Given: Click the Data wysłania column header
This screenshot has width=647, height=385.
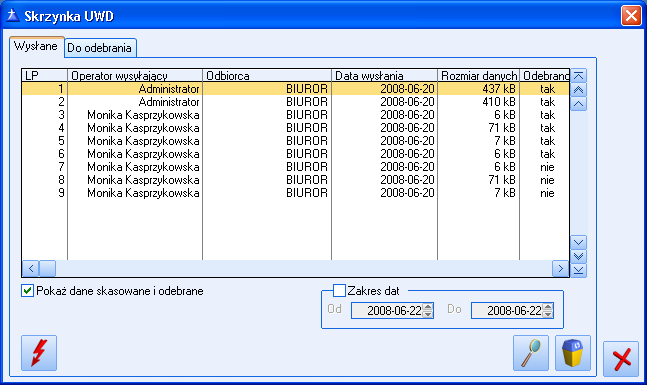Looking at the screenshot, I should [385, 76].
